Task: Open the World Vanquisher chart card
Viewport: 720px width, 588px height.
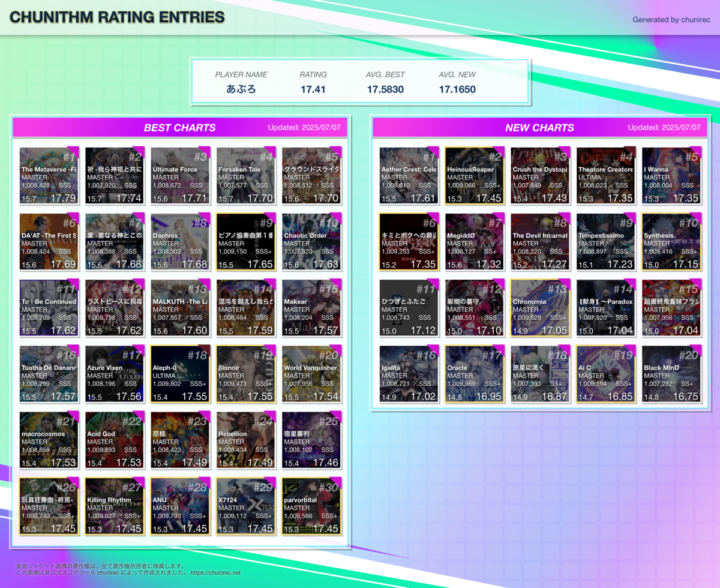Action: pos(313,374)
